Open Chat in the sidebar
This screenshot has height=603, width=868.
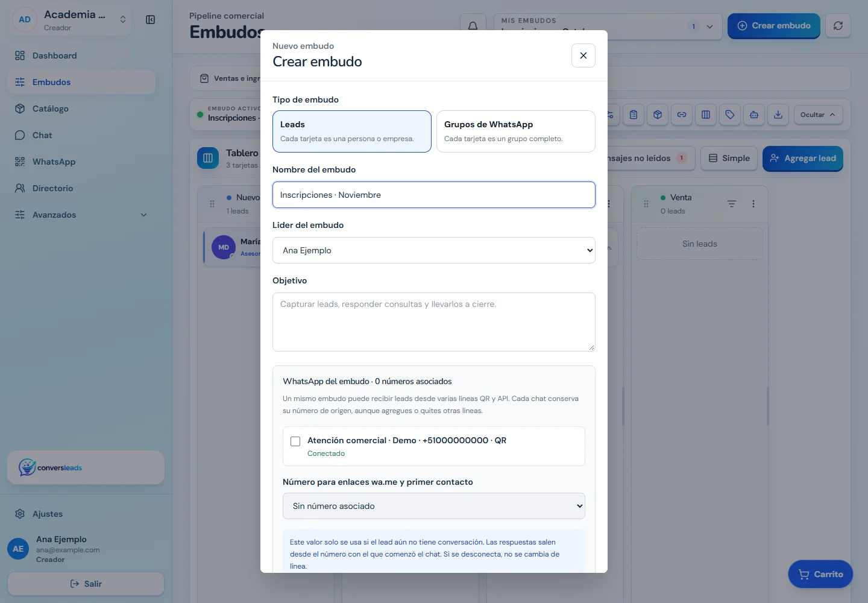click(81, 135)
